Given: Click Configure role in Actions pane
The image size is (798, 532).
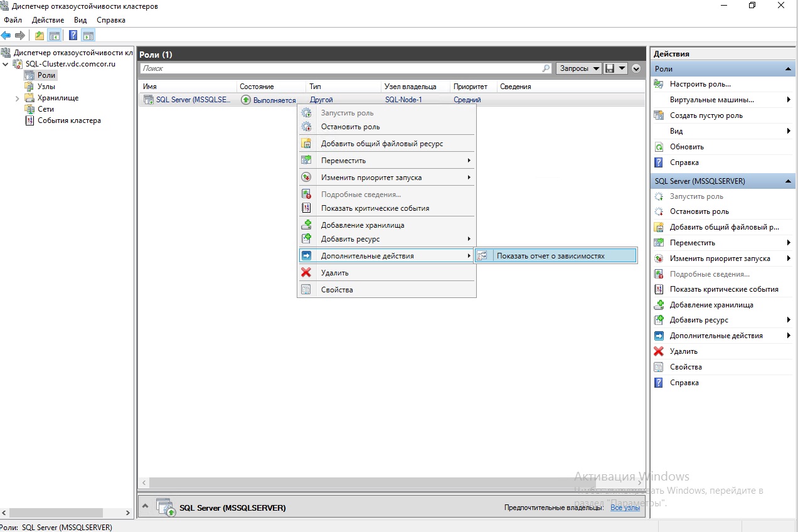Looking at the screenshot, I should point(700,84).
